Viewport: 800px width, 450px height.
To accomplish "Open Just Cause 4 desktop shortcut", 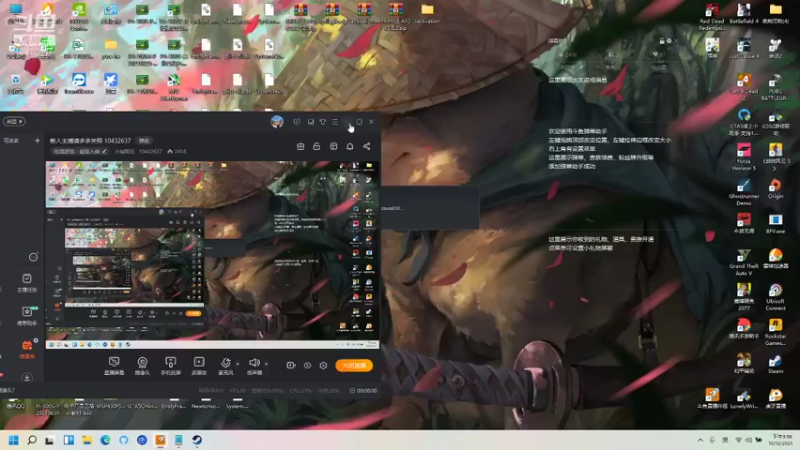I will [743, 49].
